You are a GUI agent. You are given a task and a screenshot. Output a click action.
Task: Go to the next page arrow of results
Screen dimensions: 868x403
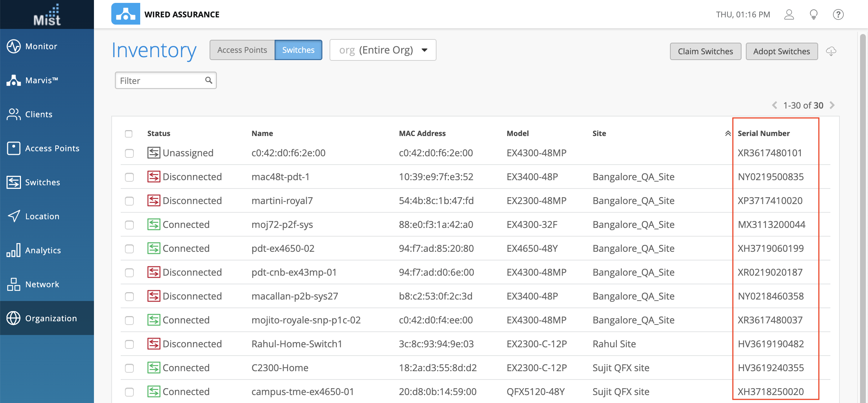tap(832, 105)
